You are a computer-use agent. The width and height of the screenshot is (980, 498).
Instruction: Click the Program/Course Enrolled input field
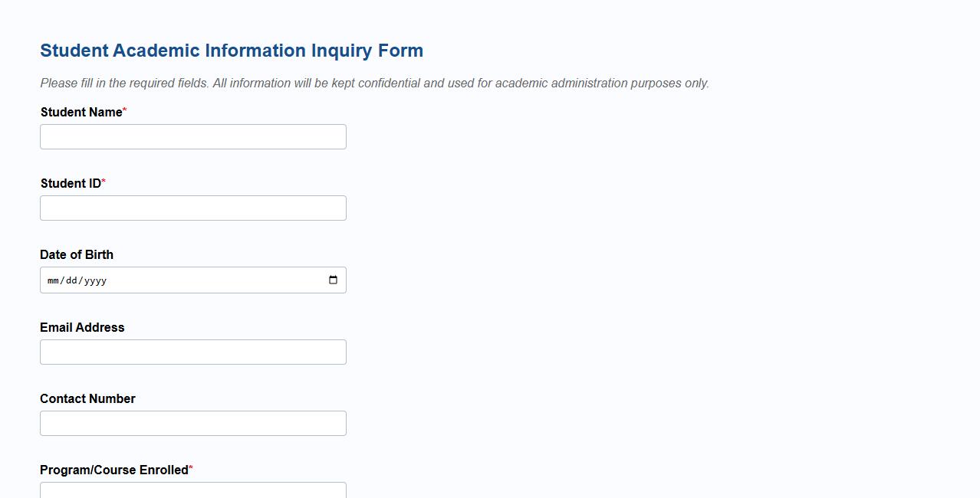(192, 490)
